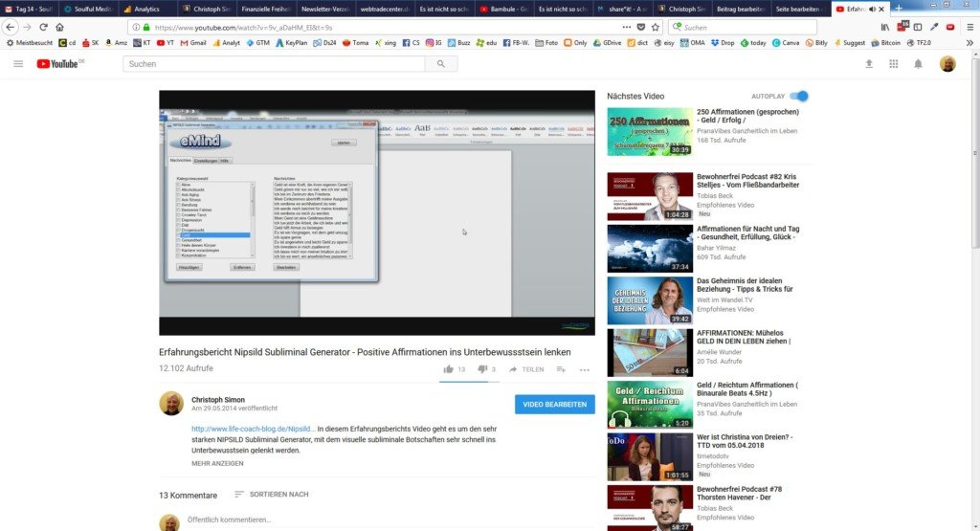
Task: Like the video with thumbs up
Action: 448,369
